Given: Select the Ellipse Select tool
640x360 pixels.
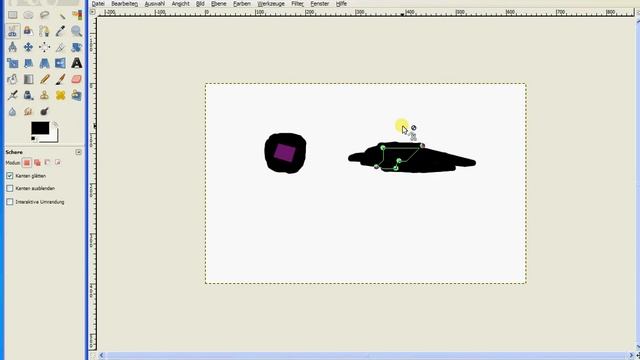Looking at the screenshot, I should coord(28,15).
